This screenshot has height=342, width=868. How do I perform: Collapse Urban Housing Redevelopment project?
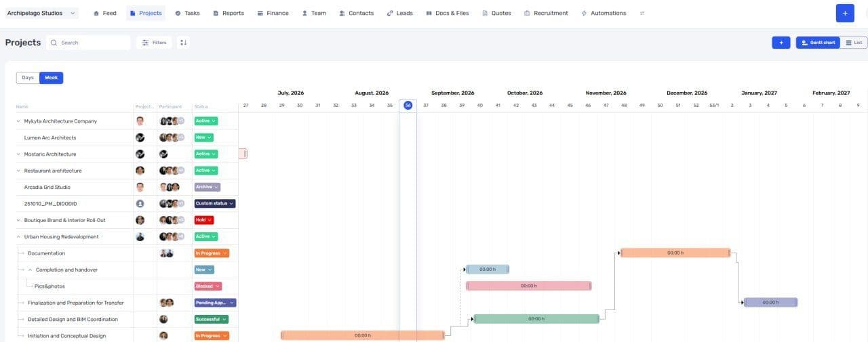(18, 237)
